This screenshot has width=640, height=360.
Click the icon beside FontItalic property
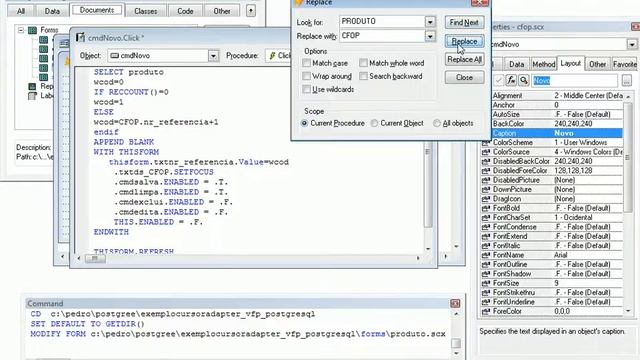486,246
